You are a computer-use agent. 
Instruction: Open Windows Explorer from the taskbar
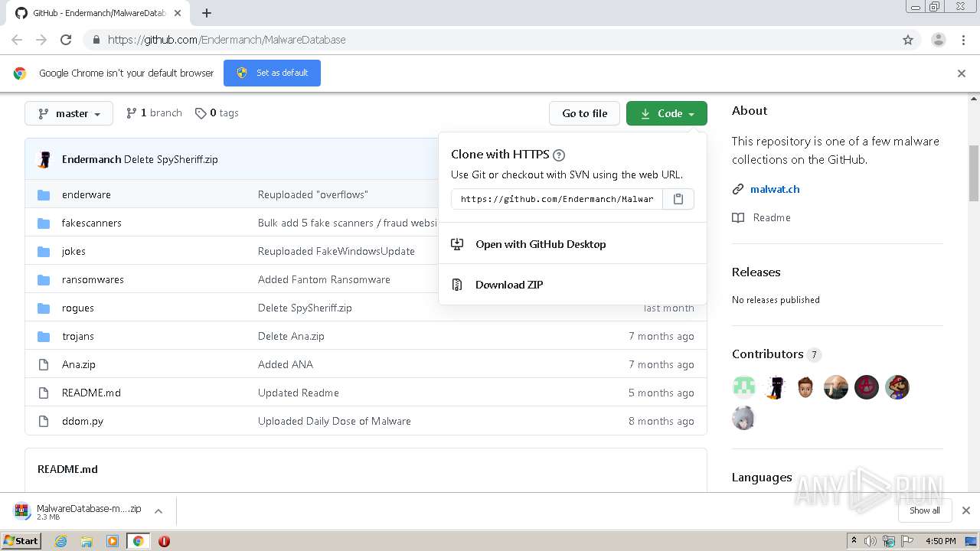pos(87,541)
